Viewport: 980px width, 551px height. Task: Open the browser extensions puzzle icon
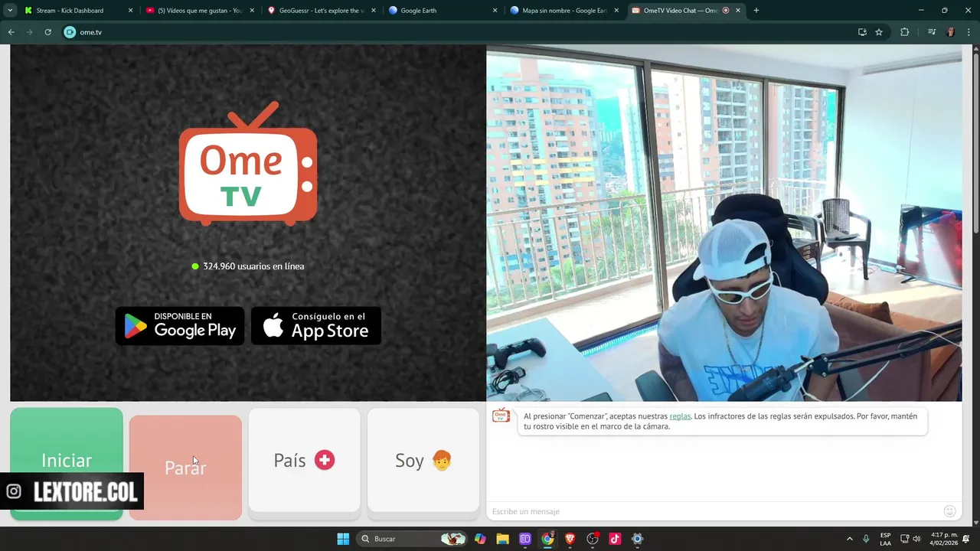click(904, 32)
